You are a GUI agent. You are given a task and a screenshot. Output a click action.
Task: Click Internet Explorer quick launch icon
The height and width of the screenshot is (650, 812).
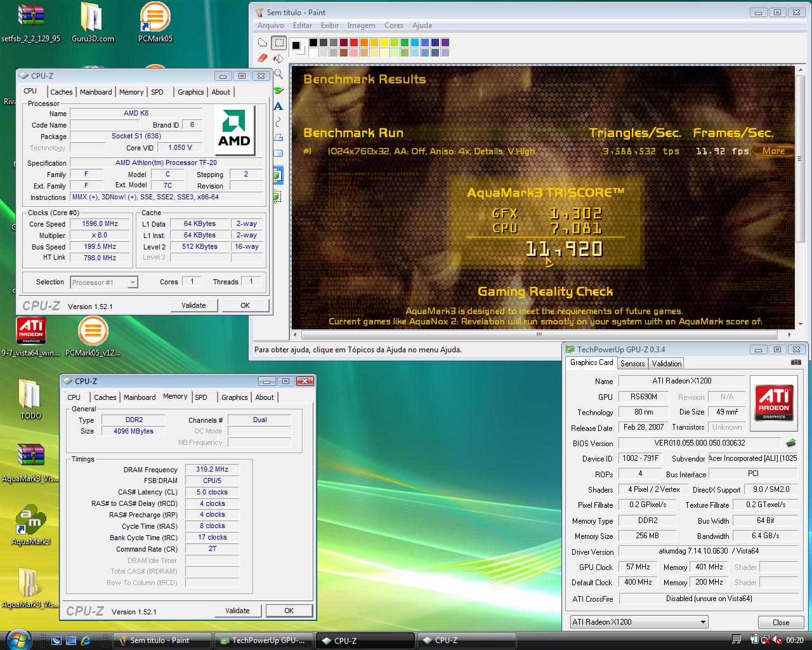click(x=86, y=640)
